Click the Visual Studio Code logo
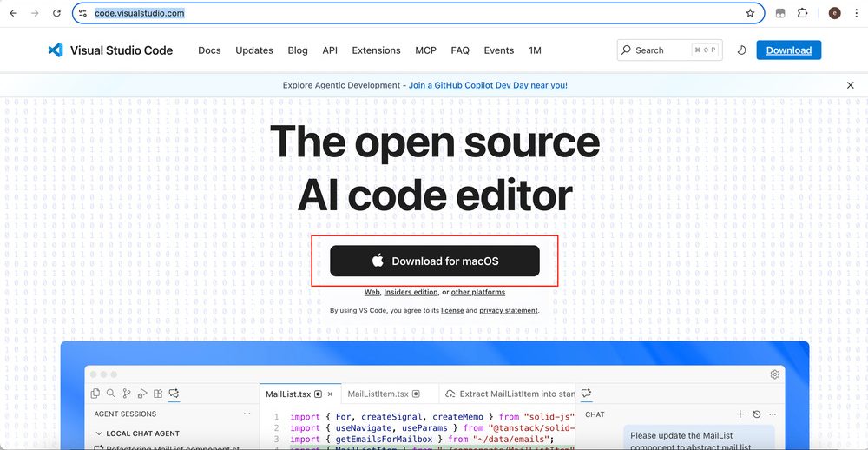The width and height of the screenshot is (868, 450). (x=109, y=50)
